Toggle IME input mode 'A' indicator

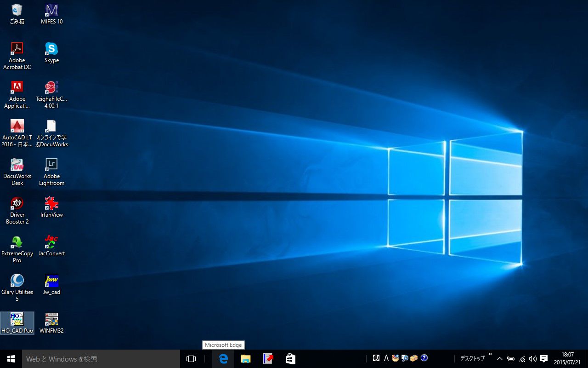[x=386, y=358]
